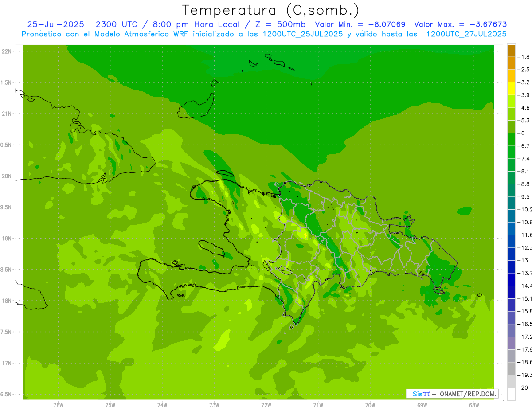532x411 pixels.
Task: Click the '-7.4' color scale value
Action: click(524, 159)
